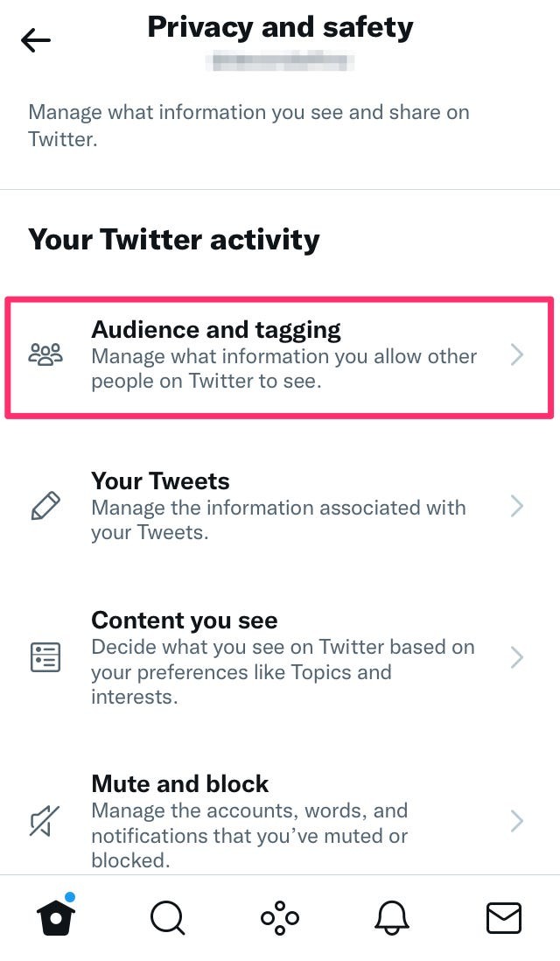Click the Privacy and safety title
Screen dimensions: 560x961
[x=280, y=27]
